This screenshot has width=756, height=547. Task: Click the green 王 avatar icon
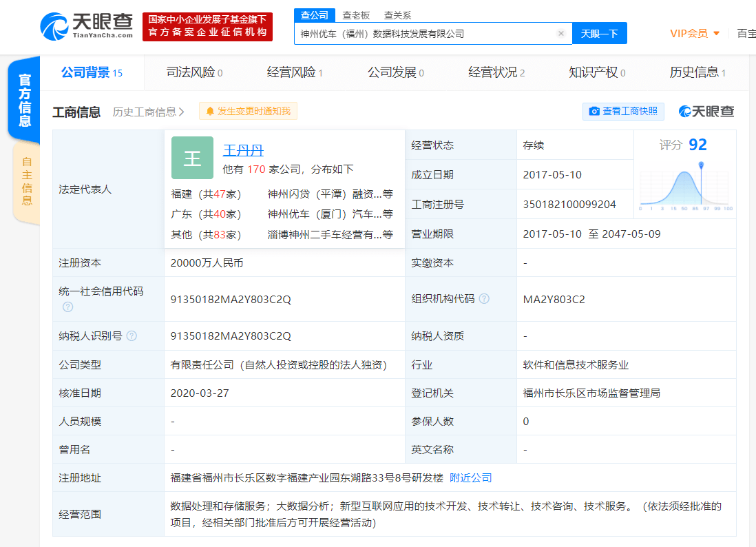coord(192,158)
